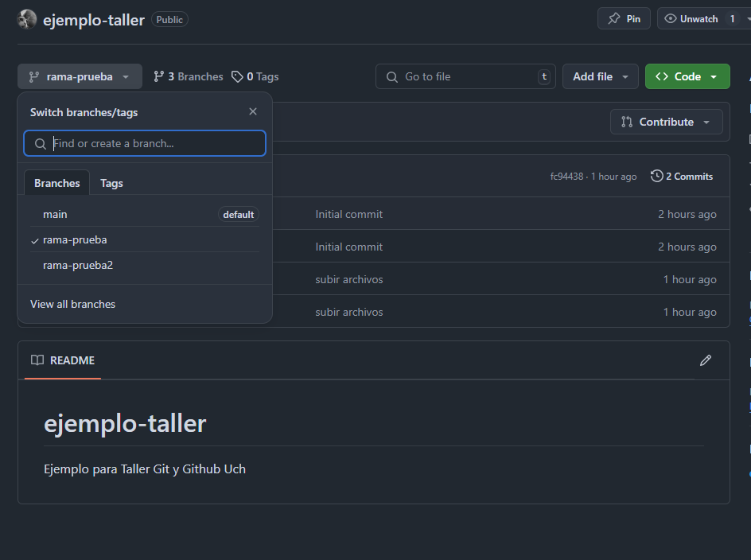
Task: Click the ejemplo-taller README heading
Action: click(125, 423)
